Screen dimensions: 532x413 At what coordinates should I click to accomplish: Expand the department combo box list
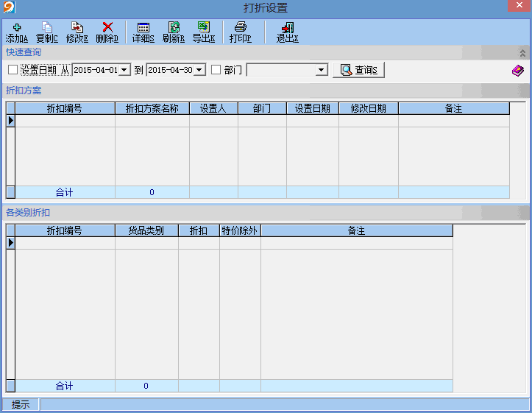pyautogui.click(x=321, y=70)
